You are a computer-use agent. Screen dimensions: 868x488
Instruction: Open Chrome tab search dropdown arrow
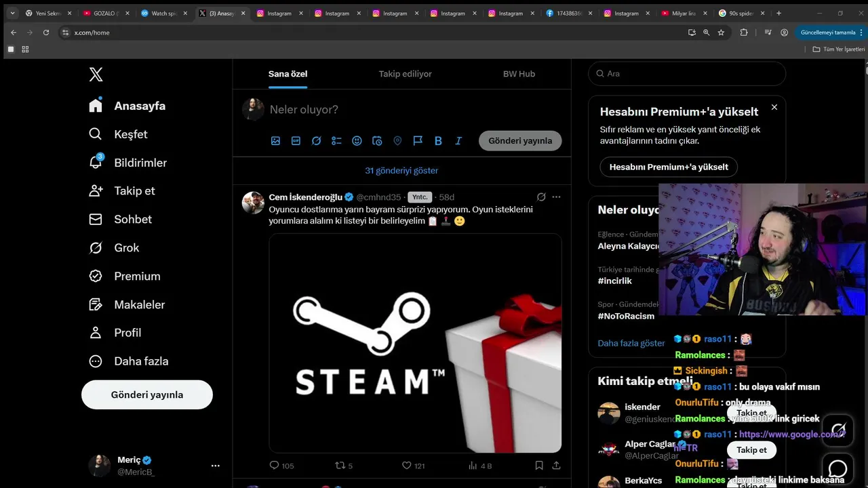pos(12,13)
